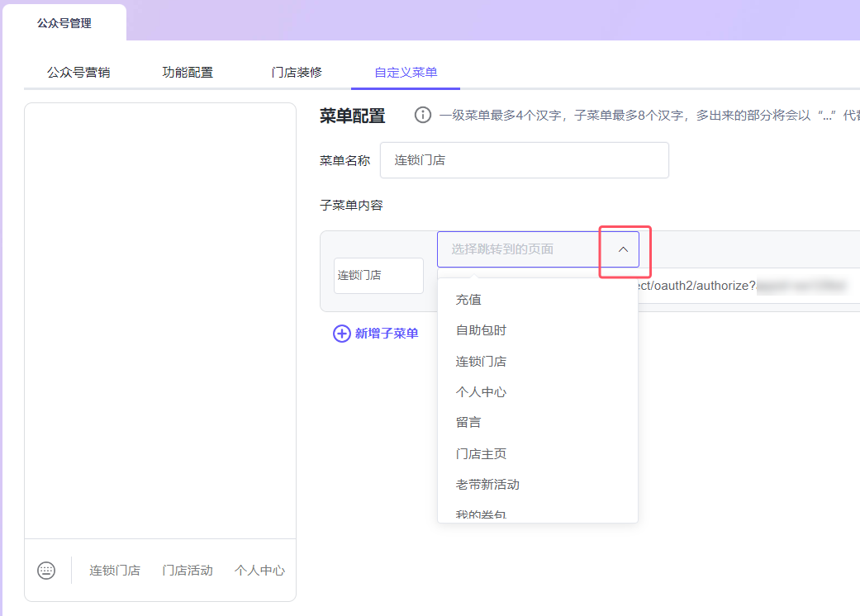Image resolution: width=860 pixels, height=616 pixels.
Task: Select 门店主页 from the dropdown
Action: point(481,454)
